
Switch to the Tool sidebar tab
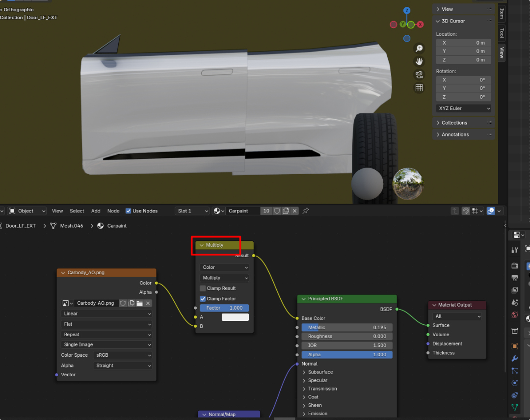(x=502, y=33)
